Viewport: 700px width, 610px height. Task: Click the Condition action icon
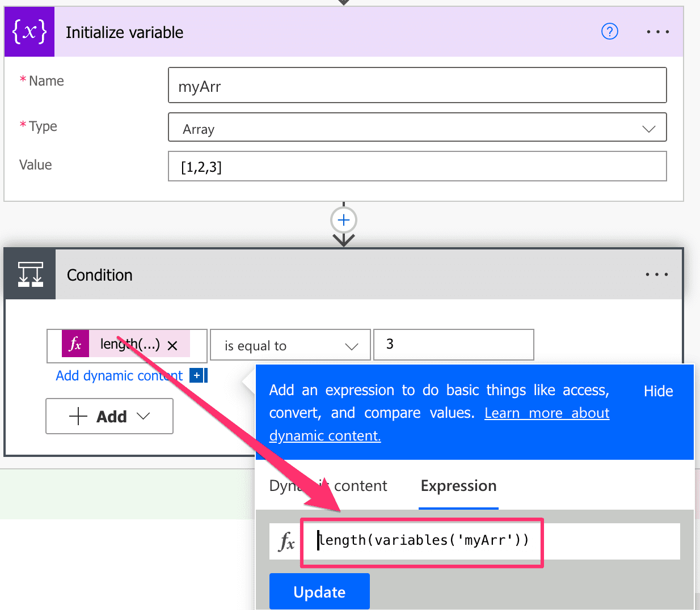(x=31, y=275)
